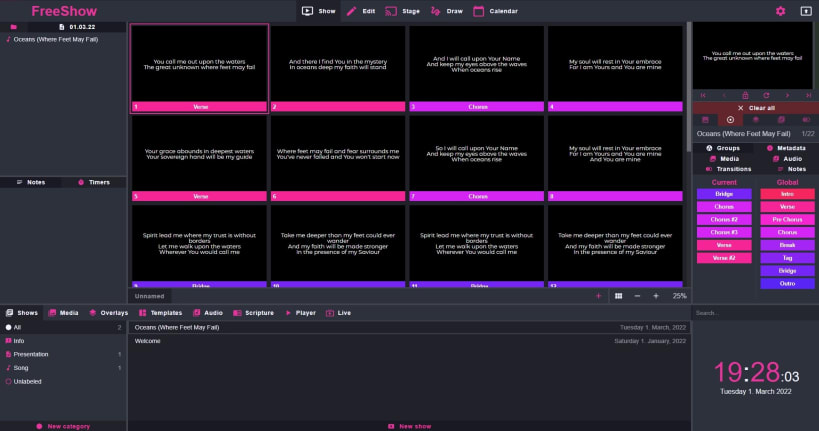The height and width of the screenshot is (431, 819).
Task: Open Oceans show in drawer list
Action: coord(410,327)
